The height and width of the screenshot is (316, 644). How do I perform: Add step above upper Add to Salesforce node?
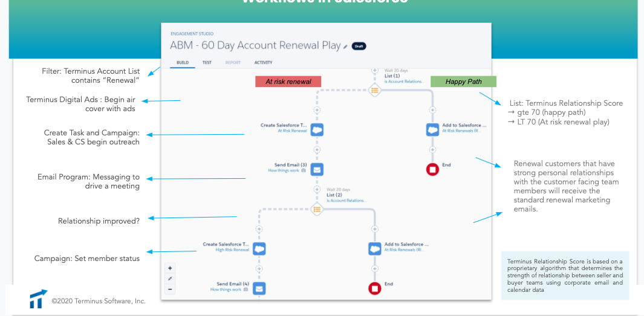click(x=432, y=110)
